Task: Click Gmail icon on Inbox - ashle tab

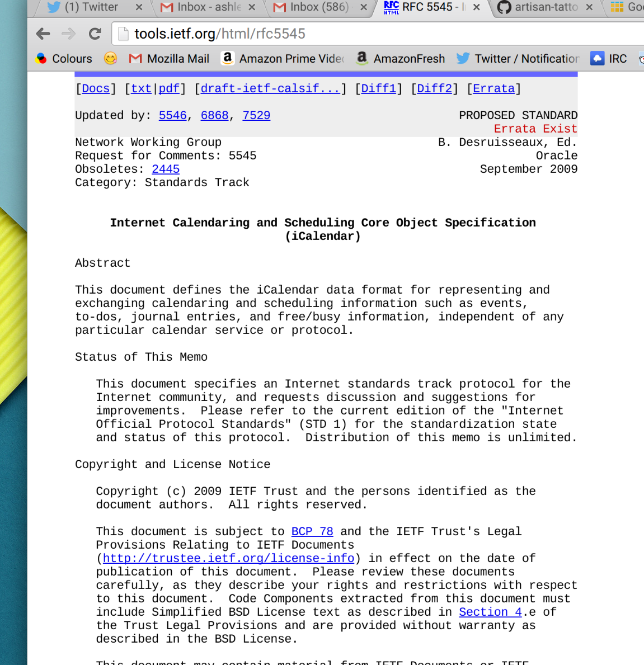Action: coord(166,7)
